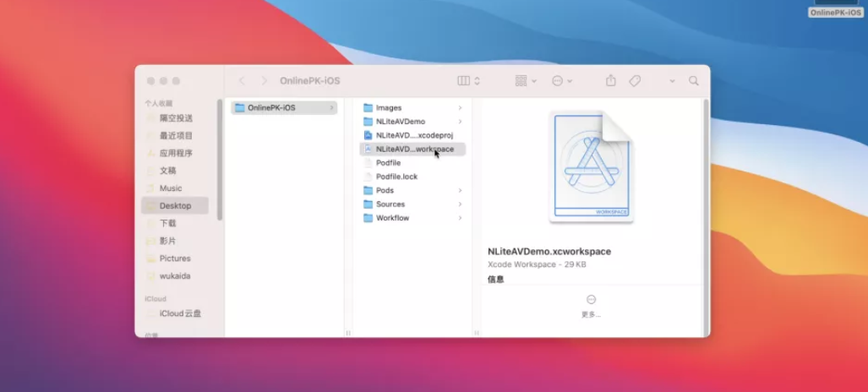The height and width of the screenshot is (392, 868).
Task: Select the Images folder
Action: tap(412, 108)
